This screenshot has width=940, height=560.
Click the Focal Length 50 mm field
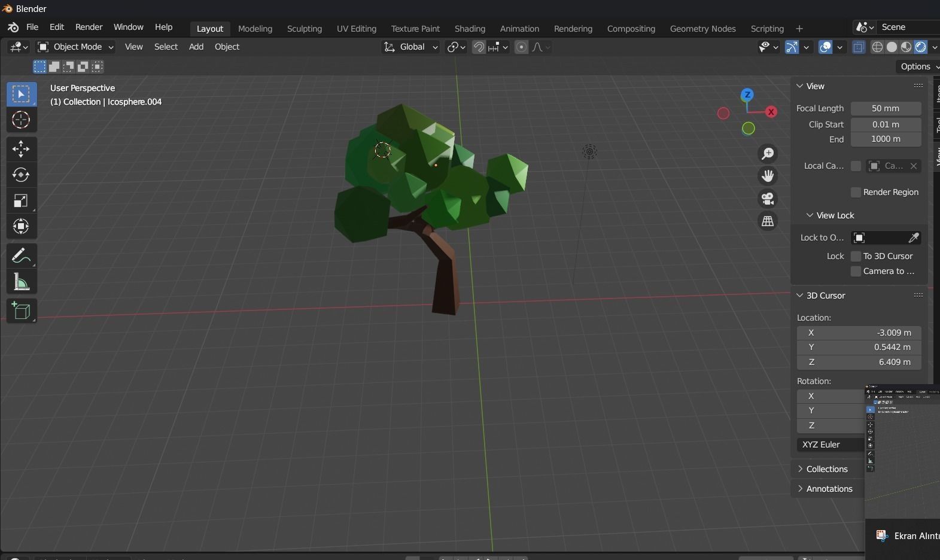[x=886, y=108]
